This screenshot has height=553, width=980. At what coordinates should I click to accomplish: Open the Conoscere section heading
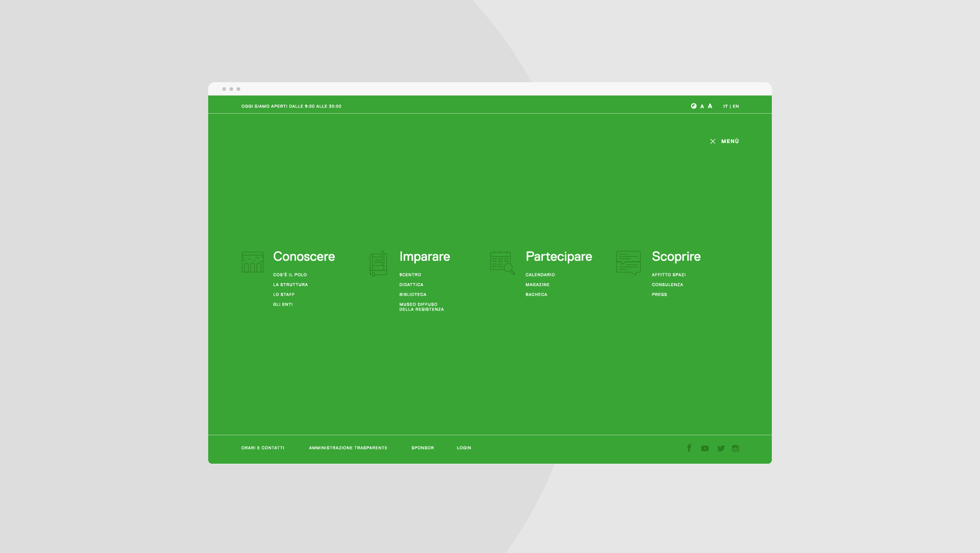pyautogui.click(x=304, y=257)
